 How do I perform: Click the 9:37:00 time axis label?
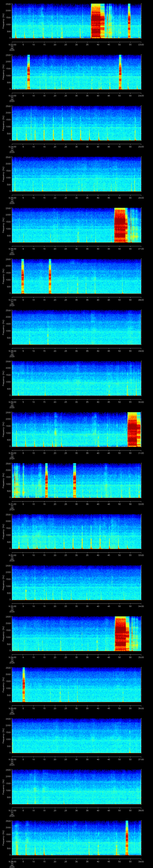point(12,810)
